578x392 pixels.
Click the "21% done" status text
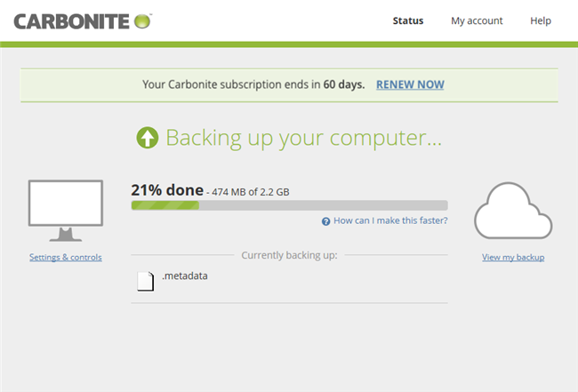click(x=165, y=189)
